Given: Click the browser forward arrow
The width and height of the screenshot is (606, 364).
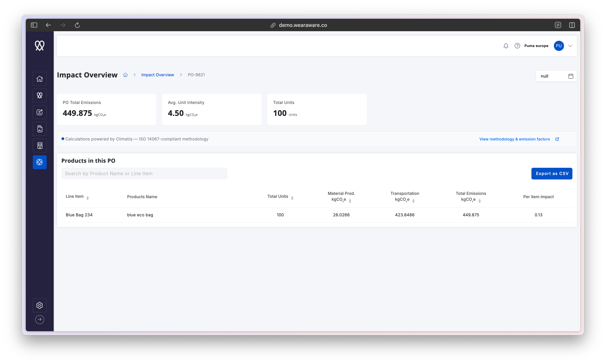Looking at the screenshot, I should tap(63, 25).
